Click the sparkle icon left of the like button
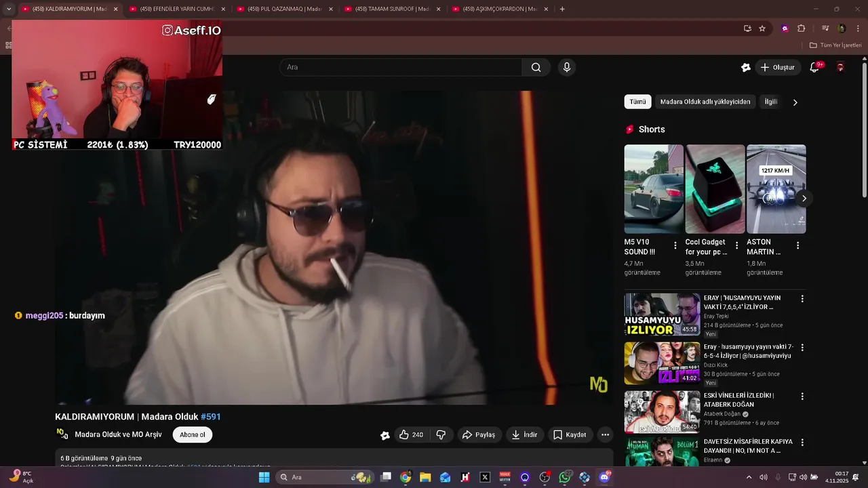This screenshot has height=488, width=868. point(385,435)
